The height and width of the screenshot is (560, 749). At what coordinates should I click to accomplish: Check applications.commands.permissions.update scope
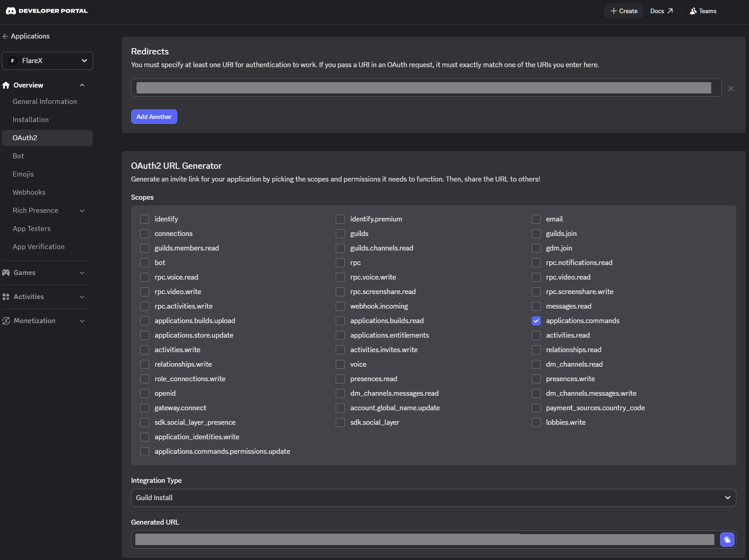pyautogui.click(x=145, y=452)
